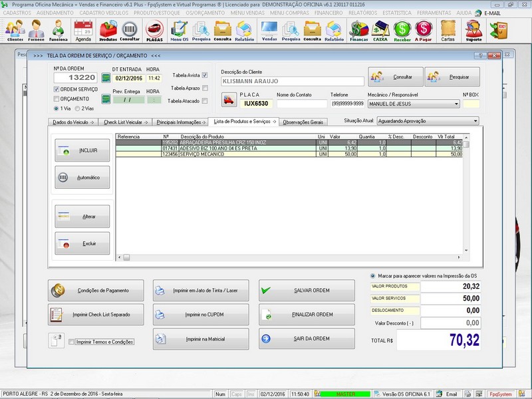Click Imprimir em Jato de Tinta / Laser

tap(201, 291)
